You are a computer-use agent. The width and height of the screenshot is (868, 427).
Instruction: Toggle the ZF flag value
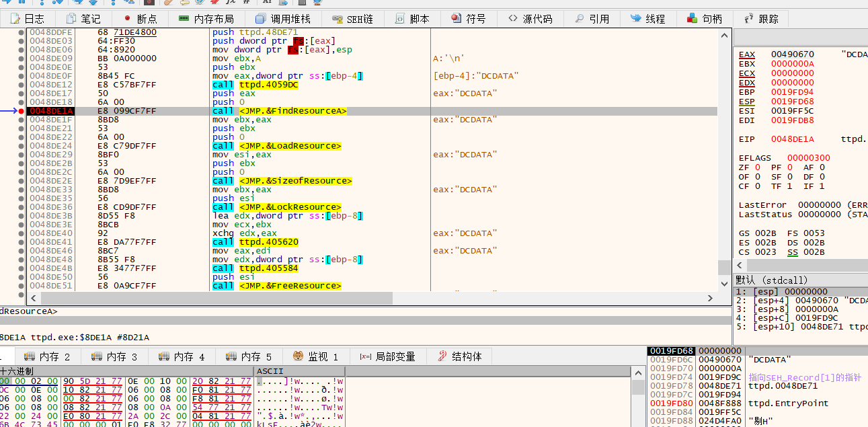click(x=758, y=167)
